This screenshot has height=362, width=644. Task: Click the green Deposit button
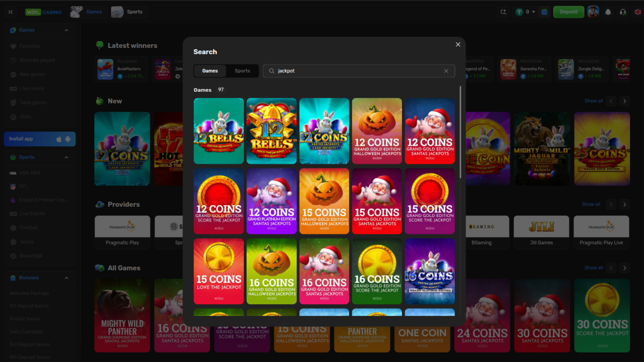pyautogui.click(x=569, y=12)
